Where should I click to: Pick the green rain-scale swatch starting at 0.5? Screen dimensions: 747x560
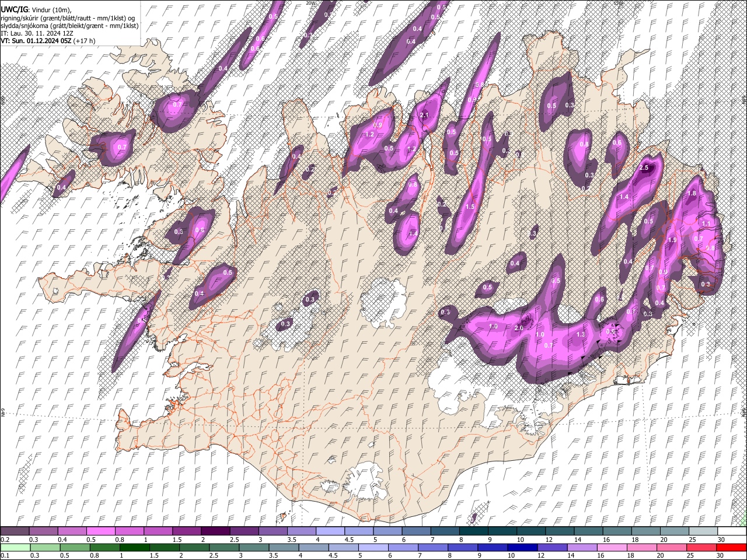pyautogui.click(x=75, y=548)
